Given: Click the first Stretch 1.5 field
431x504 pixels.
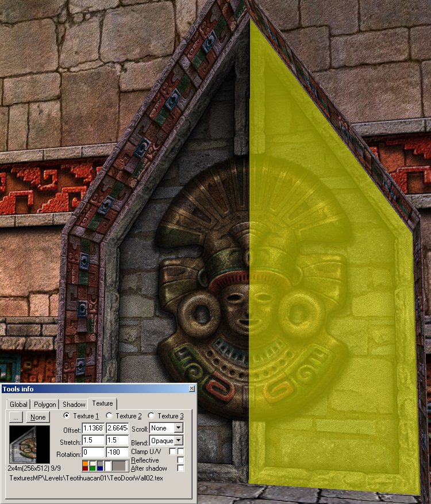Looking at the screenshot, I should [93, 440].
